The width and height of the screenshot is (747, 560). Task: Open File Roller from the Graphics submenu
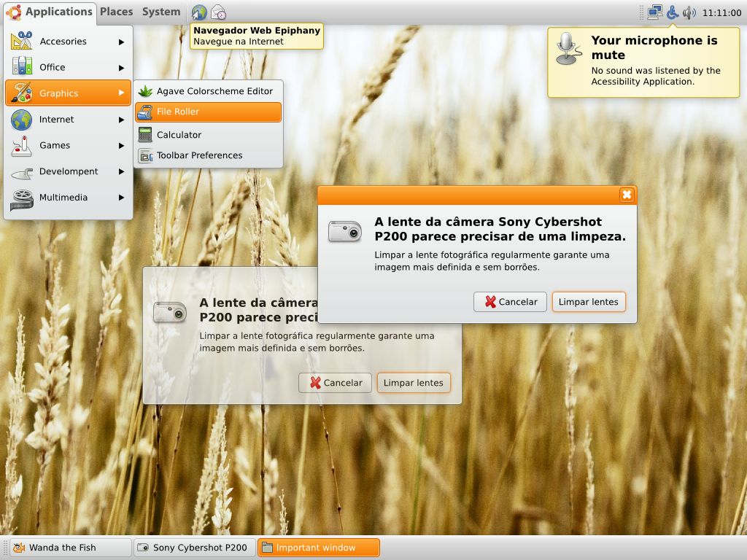[209, 112]
